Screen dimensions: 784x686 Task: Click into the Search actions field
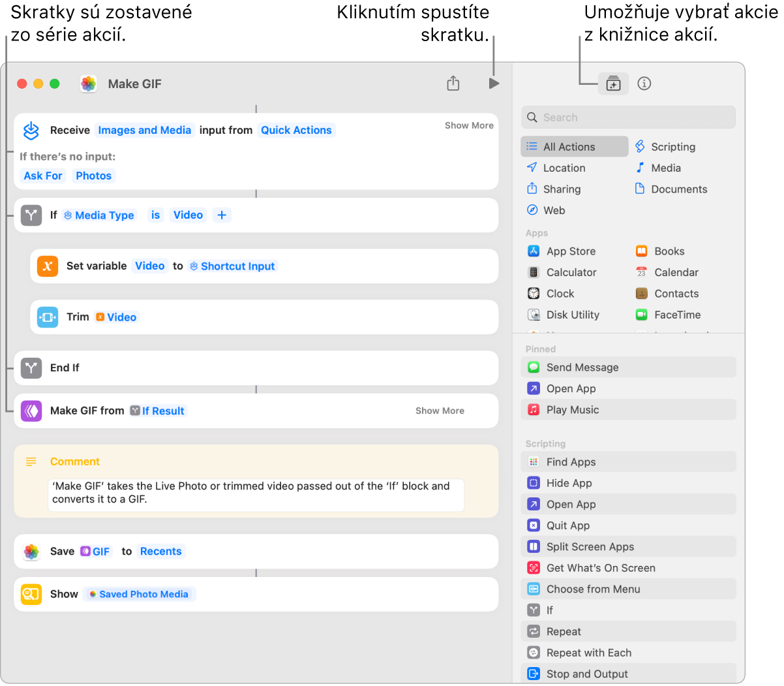point(628,117)
